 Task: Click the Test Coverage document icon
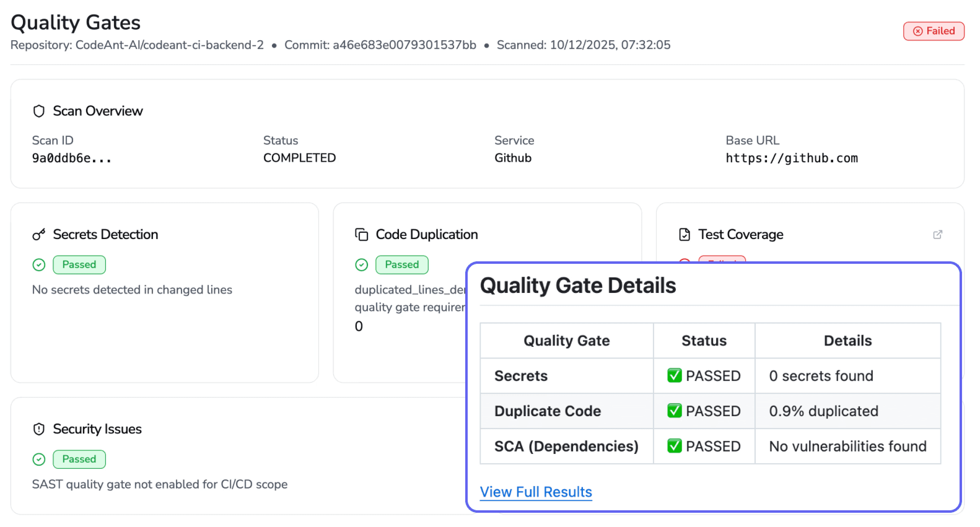pyautogui.click(x=685, y=234)
